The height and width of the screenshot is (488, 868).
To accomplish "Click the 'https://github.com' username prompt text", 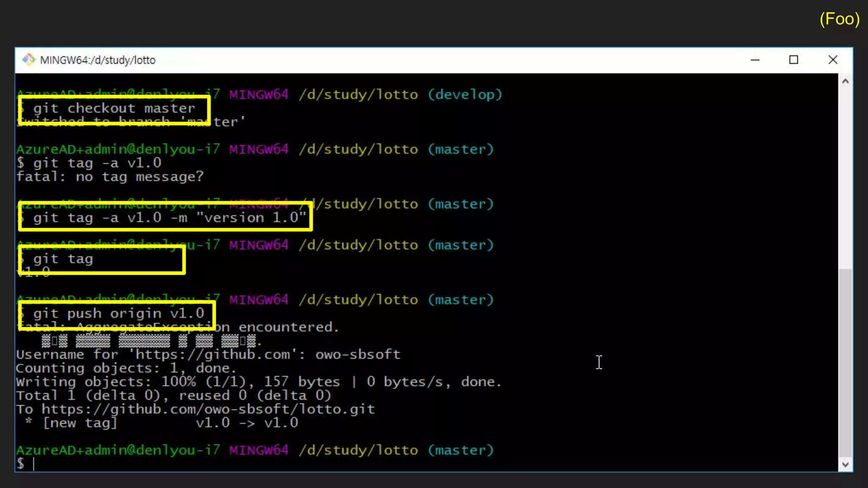I will click(212, 354).
